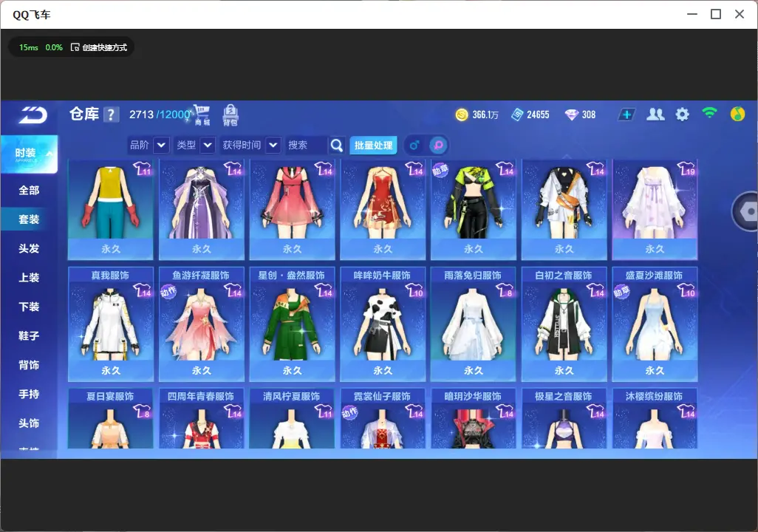This screenshot has height=532, width=758.
Task: Select the 下装 category
Action: click(29, 307)
